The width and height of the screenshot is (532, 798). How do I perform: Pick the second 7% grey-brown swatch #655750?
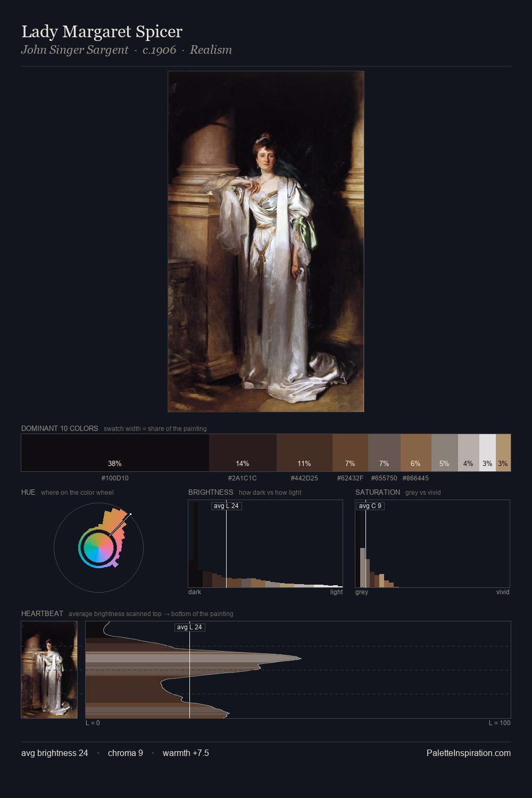(384, 453)
